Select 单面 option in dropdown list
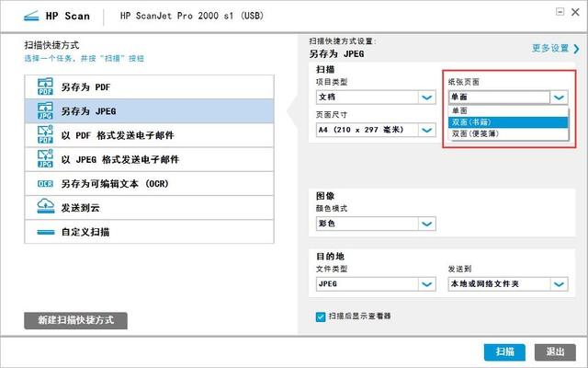Image resolution: width=588 pixels, height=368 pixels. point(508,110)
